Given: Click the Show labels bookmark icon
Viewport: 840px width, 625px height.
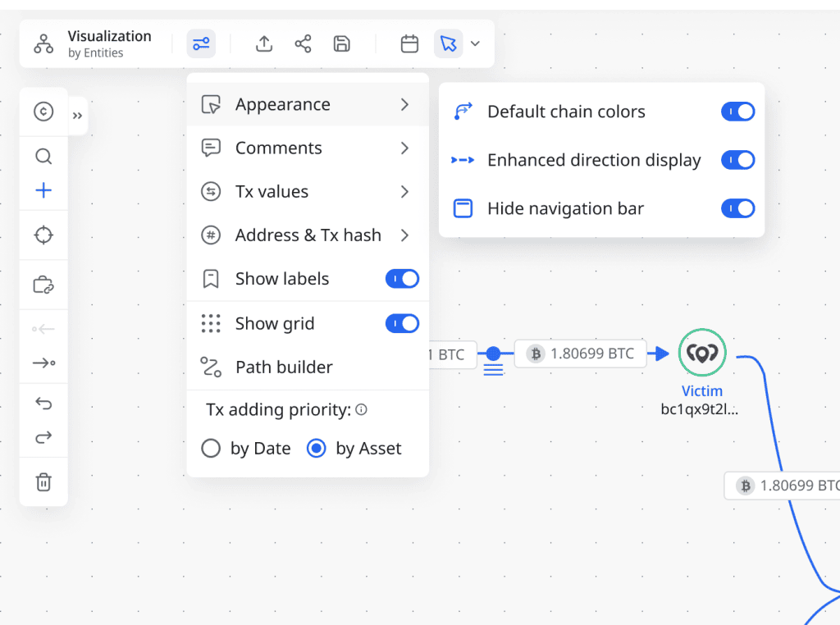Looking at the screenshot, I should (x=211, y=279).
